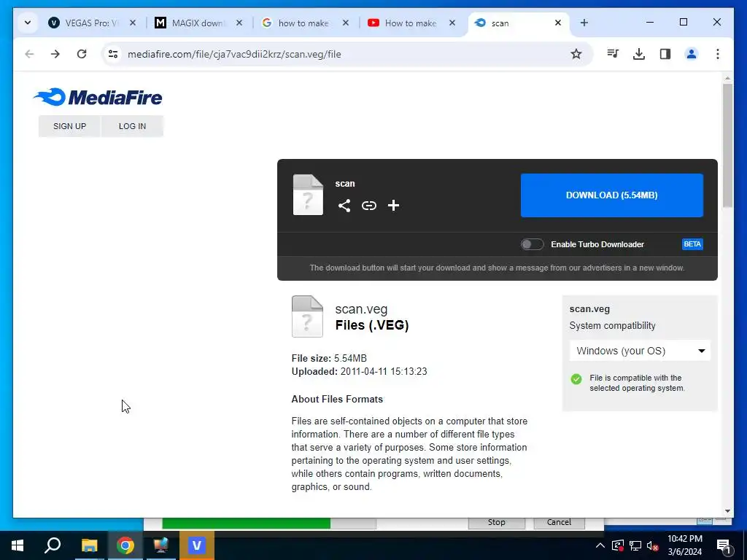Open Chrome media control icon
This screenshot has height=560, width=747.
pos(613,54)
